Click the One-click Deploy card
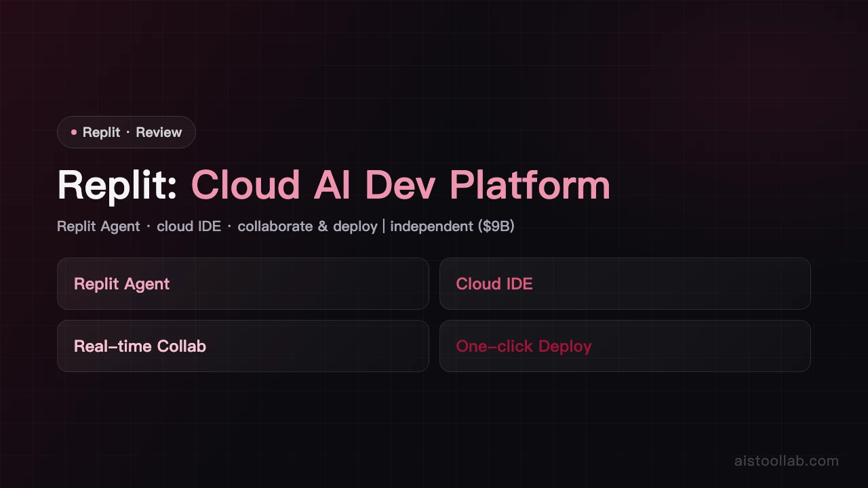This screenshot has height=488, width=868. tap(625, 346)
